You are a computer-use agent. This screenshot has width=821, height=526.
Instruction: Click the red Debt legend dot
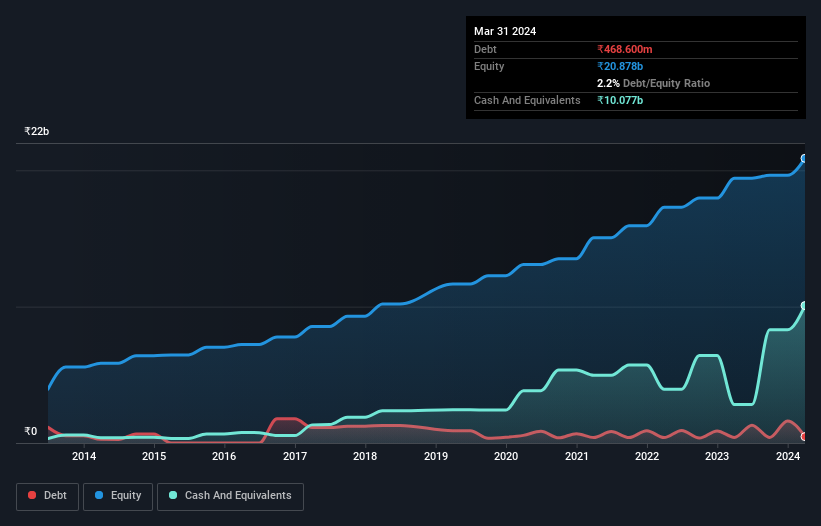click(x=32, y=495)
